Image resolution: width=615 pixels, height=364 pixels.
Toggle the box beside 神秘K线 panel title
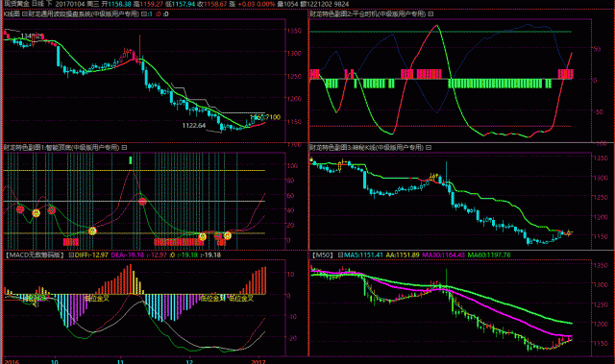(429, 148)
